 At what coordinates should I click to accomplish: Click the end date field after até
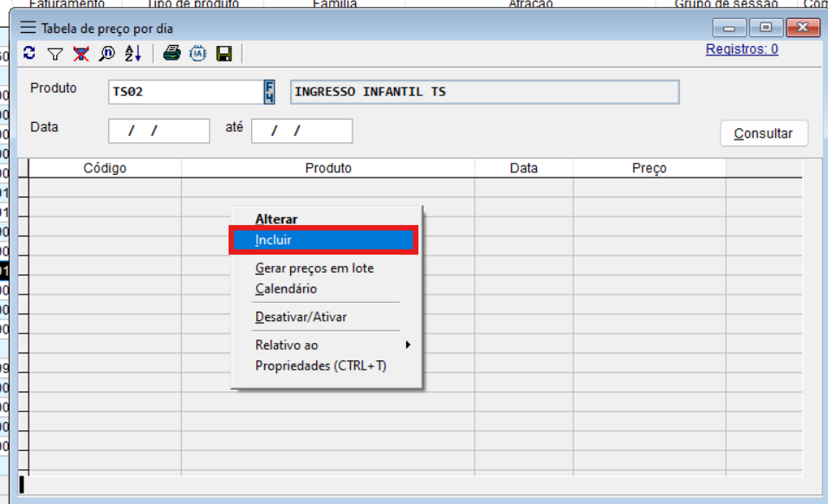click(302, 131)
